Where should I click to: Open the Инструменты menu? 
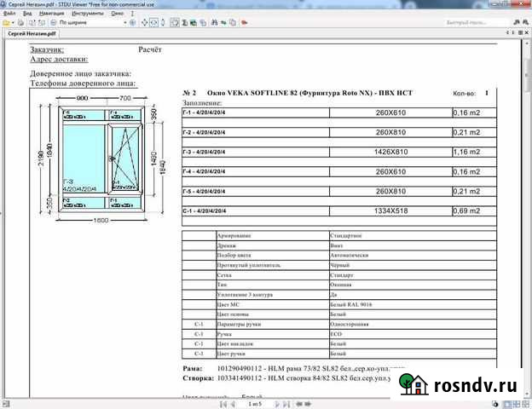pyautogui.click(x=87, y=14)
